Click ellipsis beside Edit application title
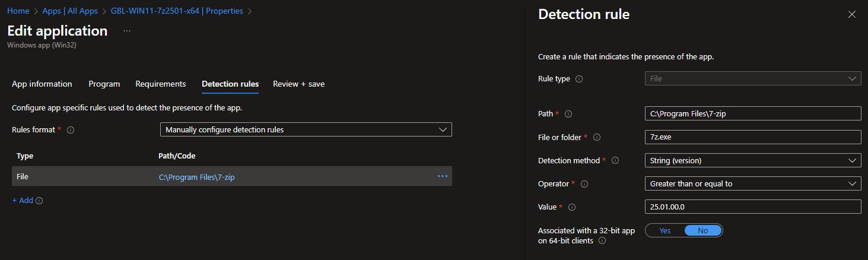The image size is (868, 260). [126, 31]
